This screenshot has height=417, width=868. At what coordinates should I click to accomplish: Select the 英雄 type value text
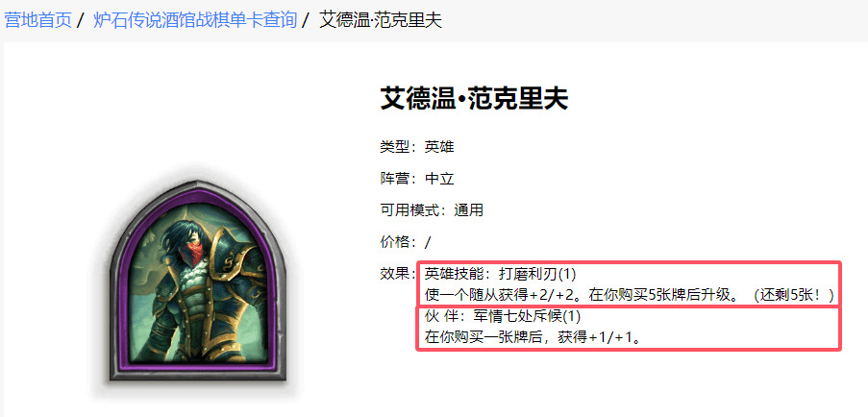click(x=439, y=147)
